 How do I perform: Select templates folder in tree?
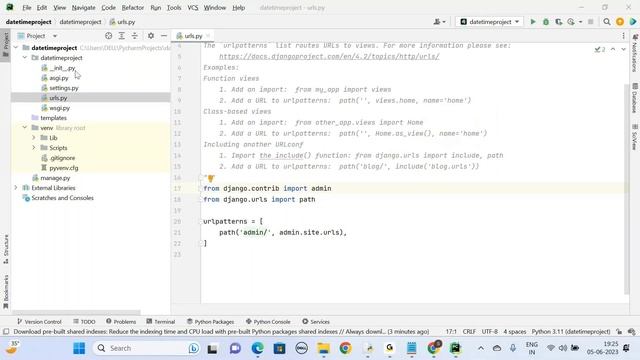53,118
